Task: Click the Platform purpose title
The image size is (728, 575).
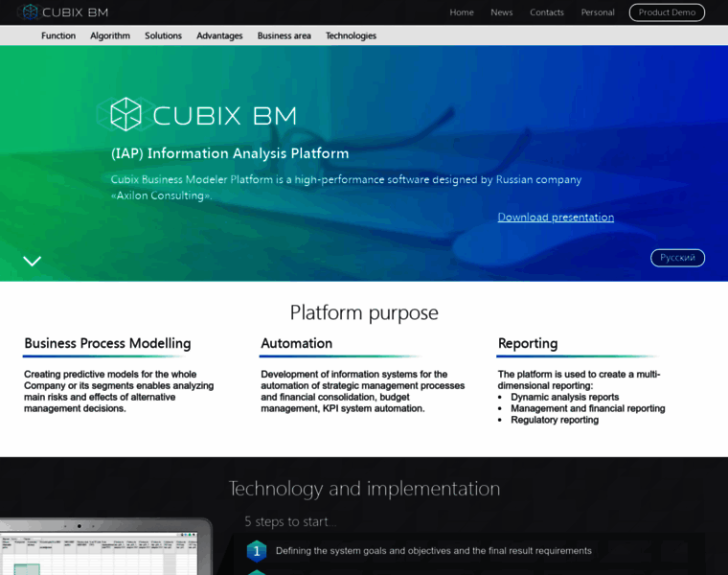Action: [364, 312]
